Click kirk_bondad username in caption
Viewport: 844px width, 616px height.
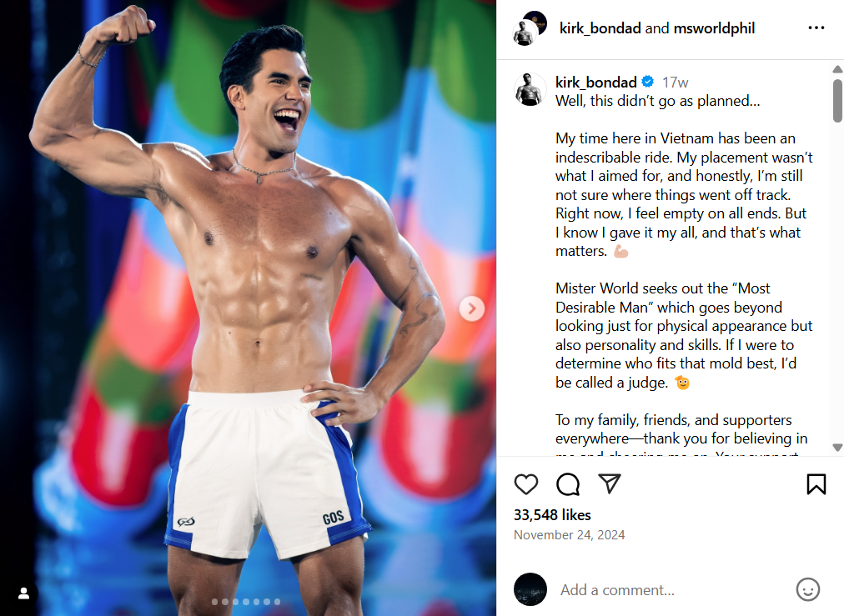click(595, 83)
